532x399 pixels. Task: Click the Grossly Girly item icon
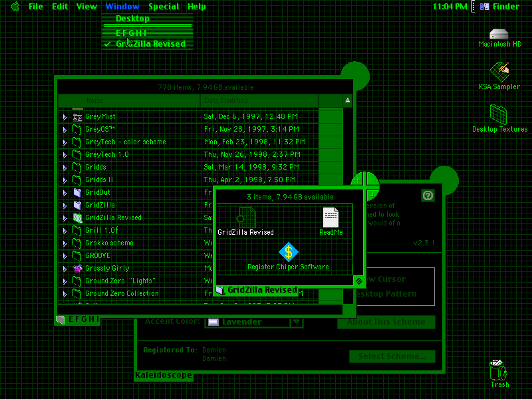click(77, 269)
